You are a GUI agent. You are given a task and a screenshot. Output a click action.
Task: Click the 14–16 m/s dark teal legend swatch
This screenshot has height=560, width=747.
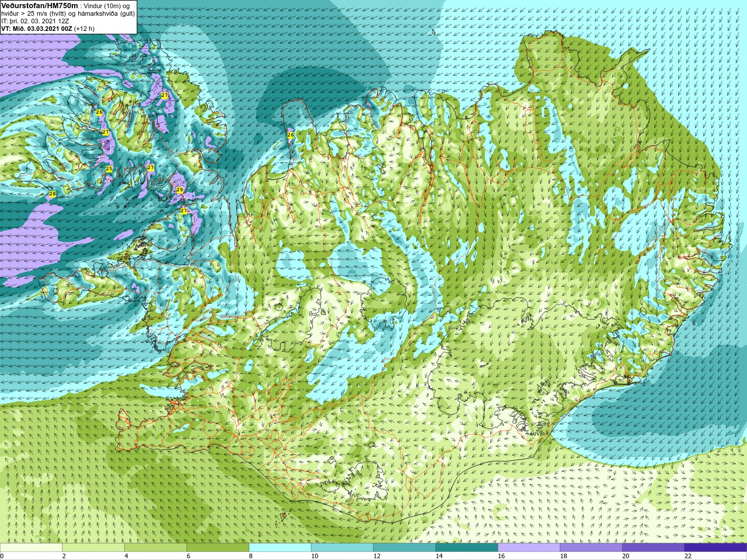tap(467, 548)
